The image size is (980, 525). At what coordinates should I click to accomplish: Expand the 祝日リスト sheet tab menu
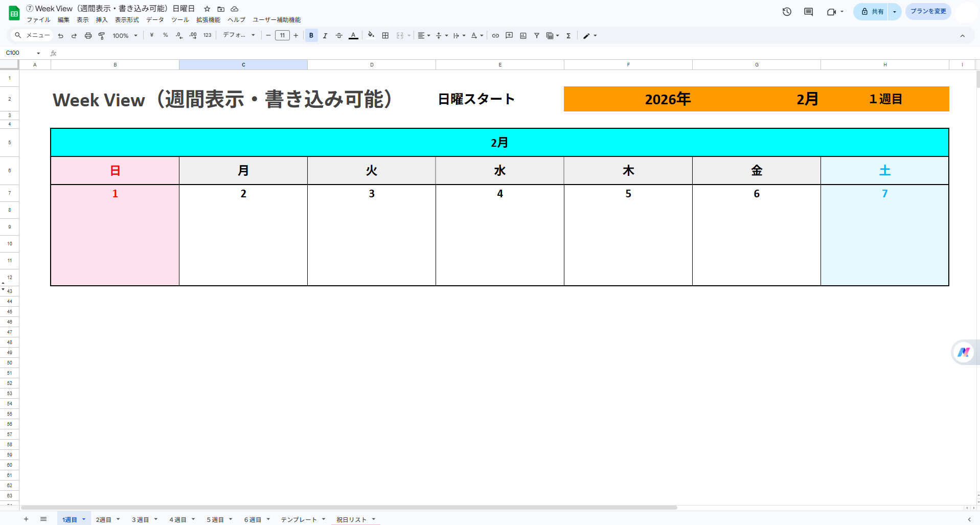click(x=373, y=519)
